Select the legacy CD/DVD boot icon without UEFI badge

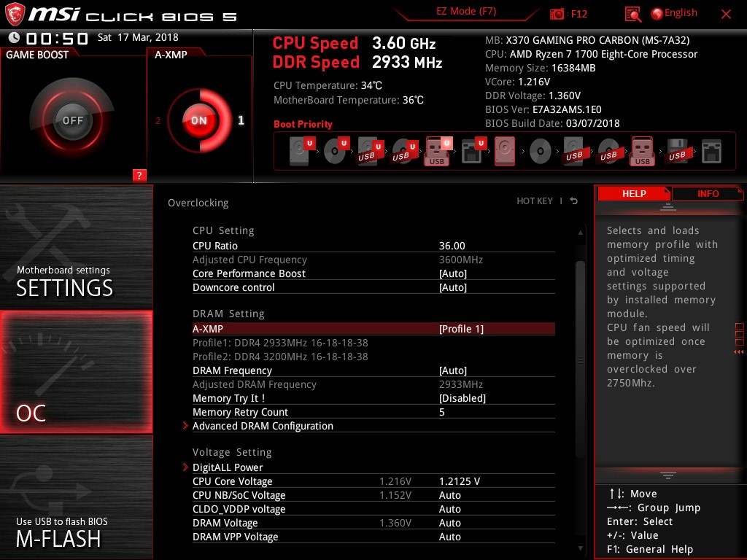(x=541, y=152)
